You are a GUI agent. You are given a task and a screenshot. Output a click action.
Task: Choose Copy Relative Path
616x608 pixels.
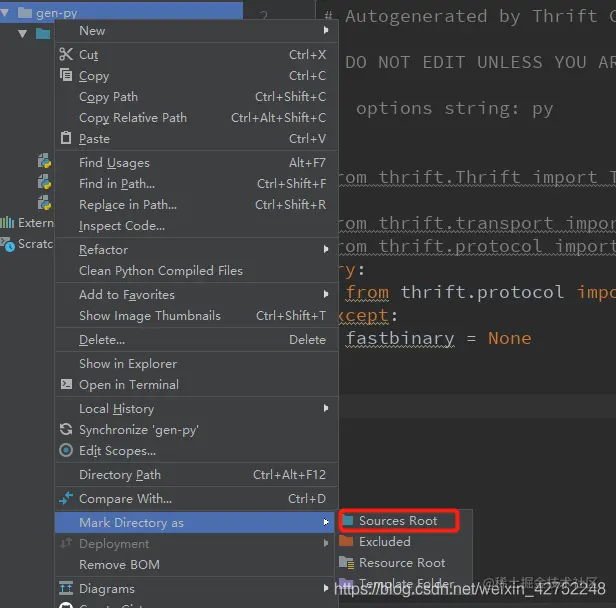(x=196, y=117)
